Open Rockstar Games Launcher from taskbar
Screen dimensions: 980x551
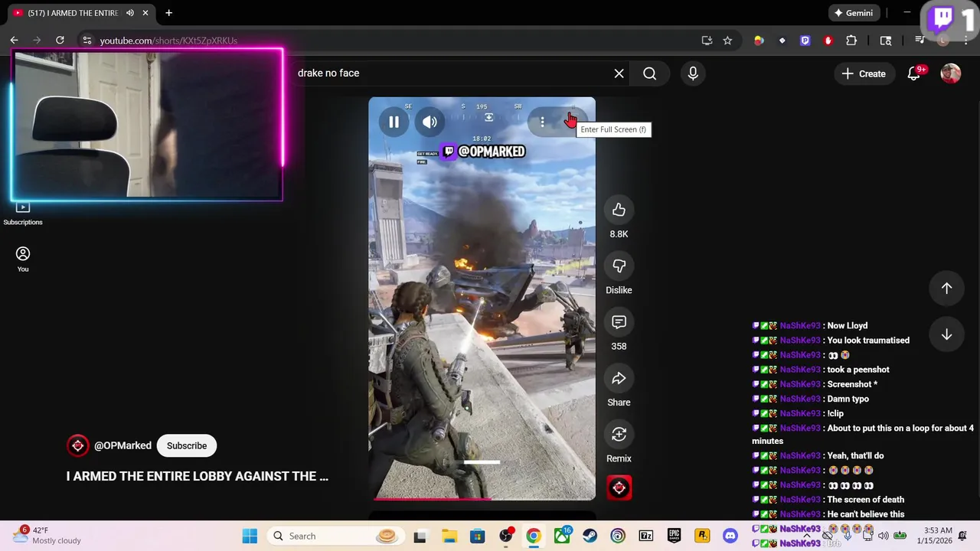[702, 536]
